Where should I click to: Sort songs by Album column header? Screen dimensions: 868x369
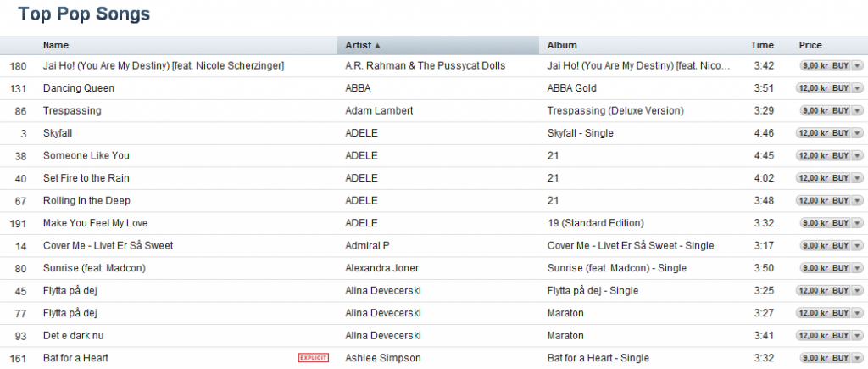pos(562,46)
